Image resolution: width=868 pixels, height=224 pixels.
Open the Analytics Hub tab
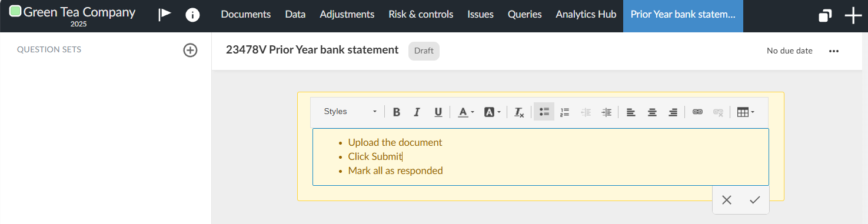[x=586, y=15]
